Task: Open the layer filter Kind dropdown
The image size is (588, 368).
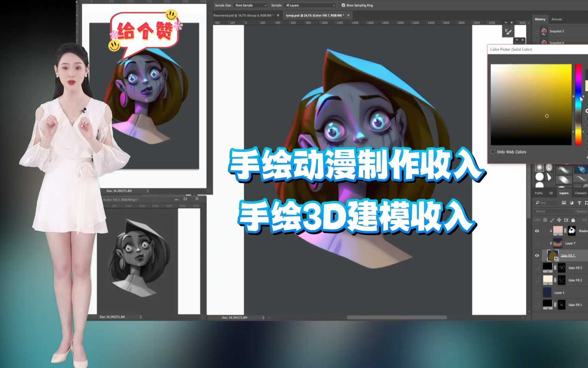Action: [x=546, y=203]
